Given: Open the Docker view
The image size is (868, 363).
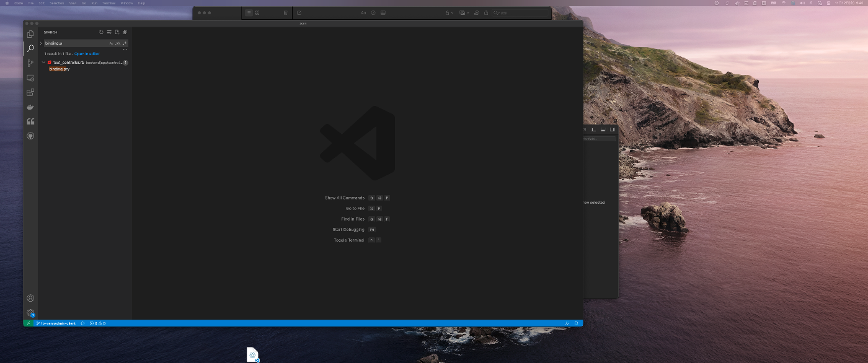Looking at the screenshot, I should point(30,107).
